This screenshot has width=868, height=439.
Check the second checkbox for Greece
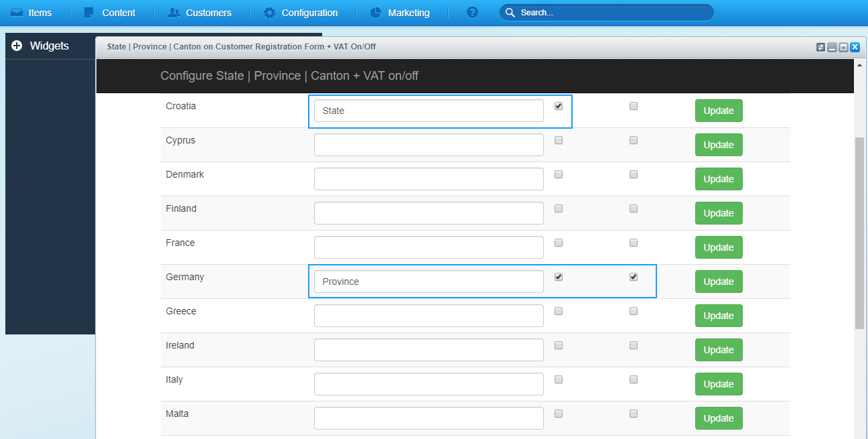(634, 311)
